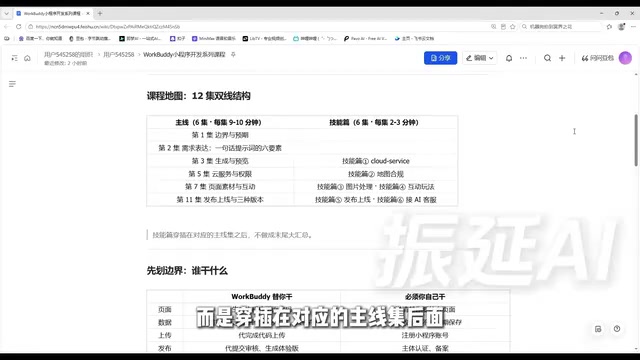Click the cell 第 2 集 需求表达

coord(220,148)
